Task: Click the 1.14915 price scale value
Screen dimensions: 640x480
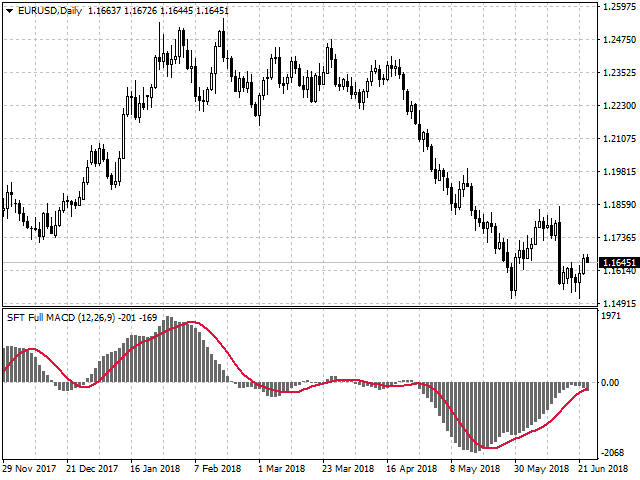Action: (619, 304)
